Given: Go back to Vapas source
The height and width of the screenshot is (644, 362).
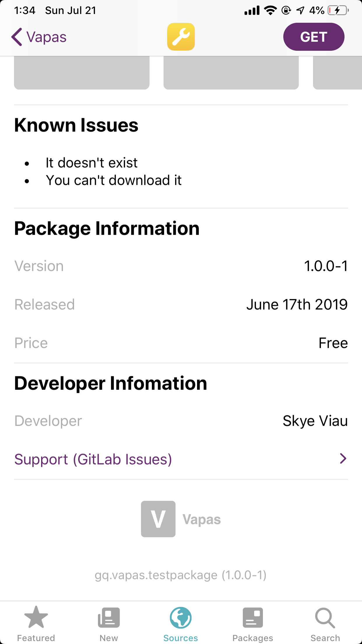Looking at the screenshot, I should tap(47, 37).
